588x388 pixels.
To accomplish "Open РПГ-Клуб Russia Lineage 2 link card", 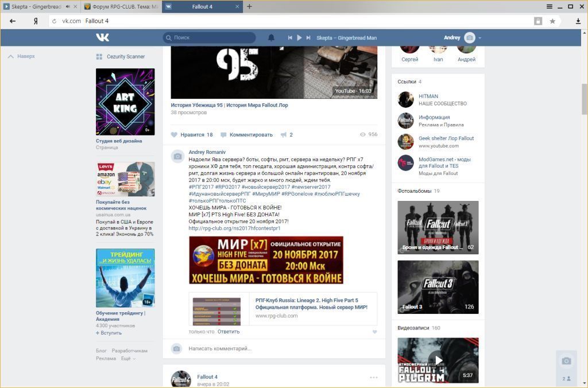I will pos(283,309).
